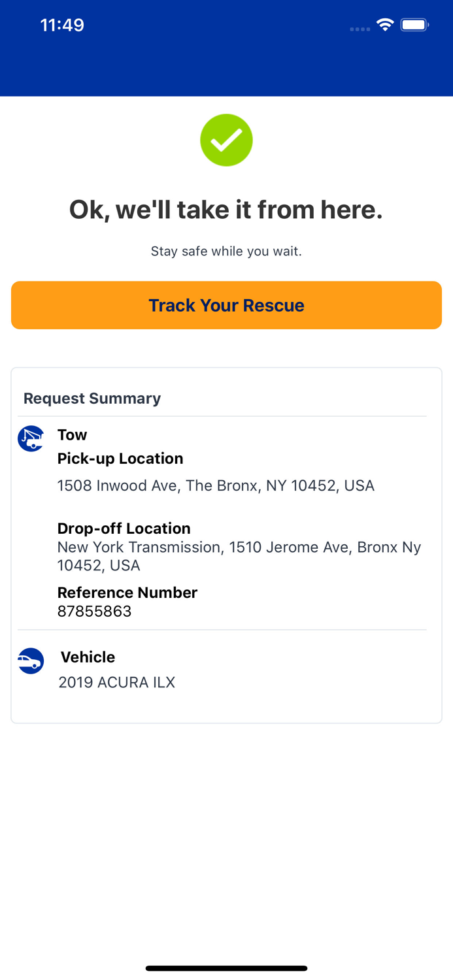Open the Tow section of the summary
Screen dimensions: 453x980
pos(72,434)
